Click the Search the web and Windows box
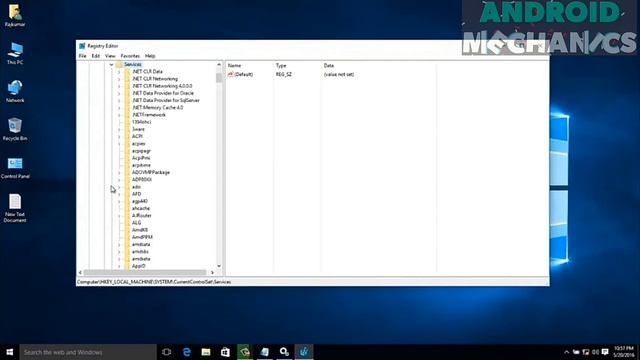 coord(88,352)
